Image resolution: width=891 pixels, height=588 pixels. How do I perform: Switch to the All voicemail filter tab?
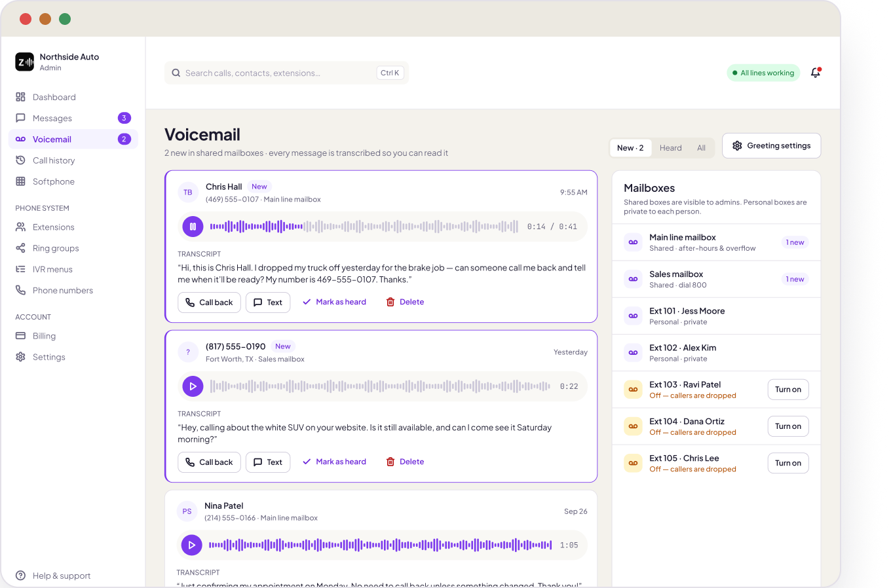[x=701, y=148]
